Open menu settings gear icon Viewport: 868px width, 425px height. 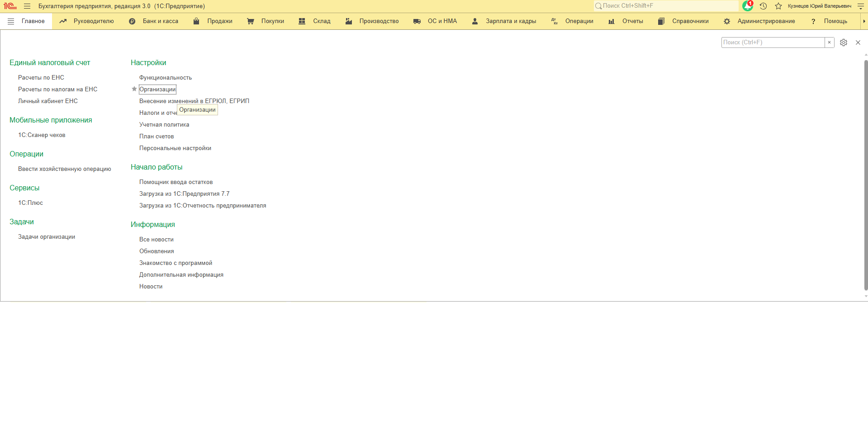point(843,42)
